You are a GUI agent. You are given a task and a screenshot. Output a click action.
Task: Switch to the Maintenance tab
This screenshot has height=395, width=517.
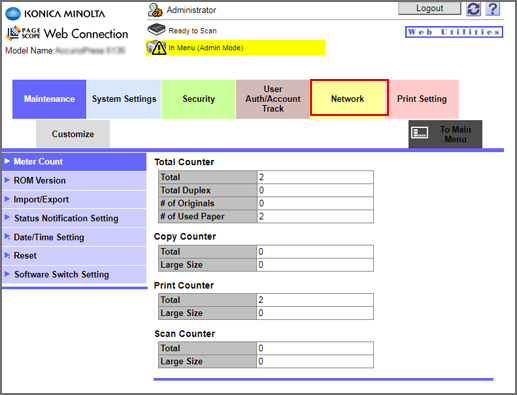tap(49, 99)
